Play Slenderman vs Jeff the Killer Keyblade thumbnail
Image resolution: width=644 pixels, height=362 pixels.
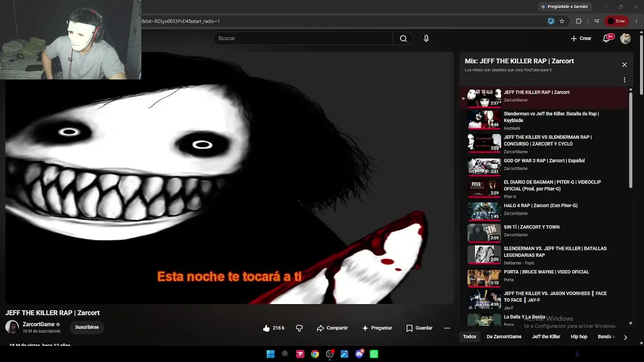(x=484, y=120)
